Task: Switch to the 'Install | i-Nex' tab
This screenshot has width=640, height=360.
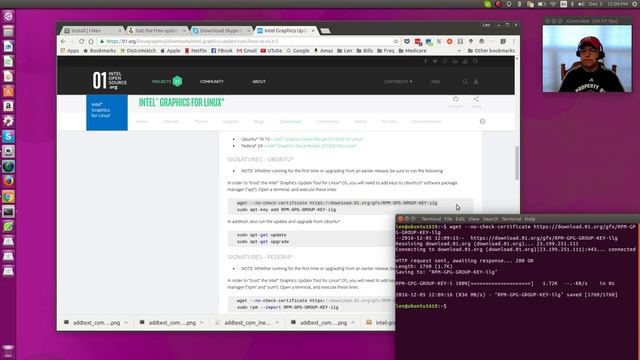Action: (x=92, y=31)
